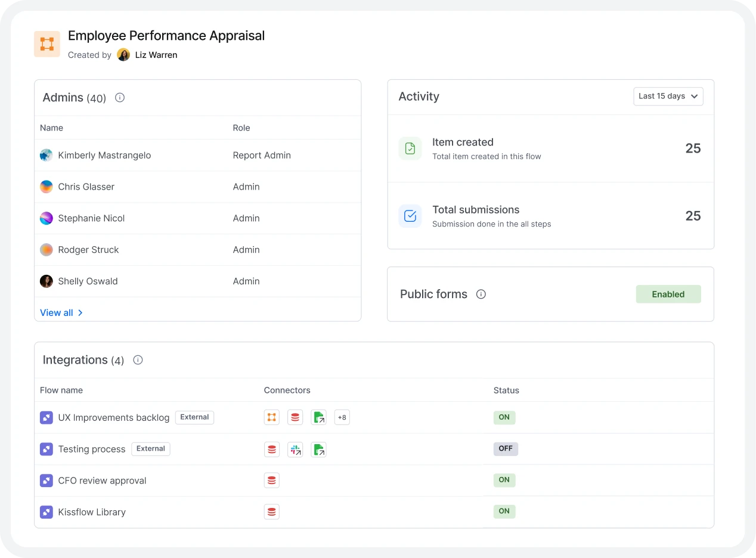Click the Status column header

pos(506,390)
